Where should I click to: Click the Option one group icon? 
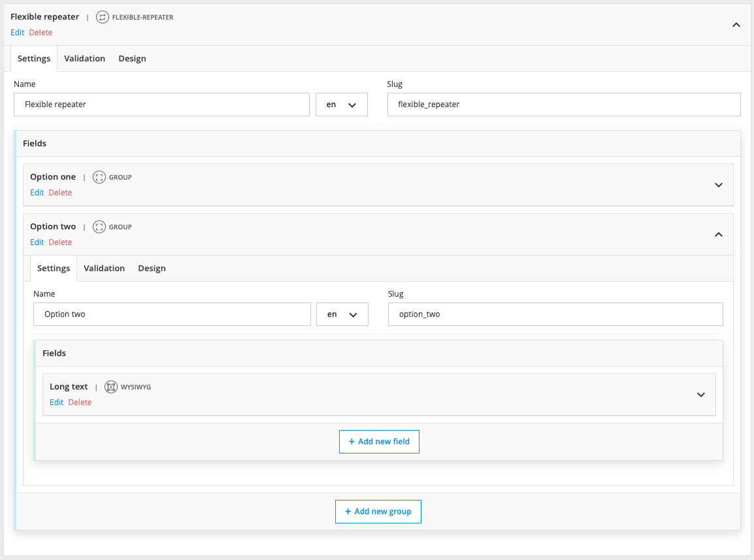[x=99, y=177]
